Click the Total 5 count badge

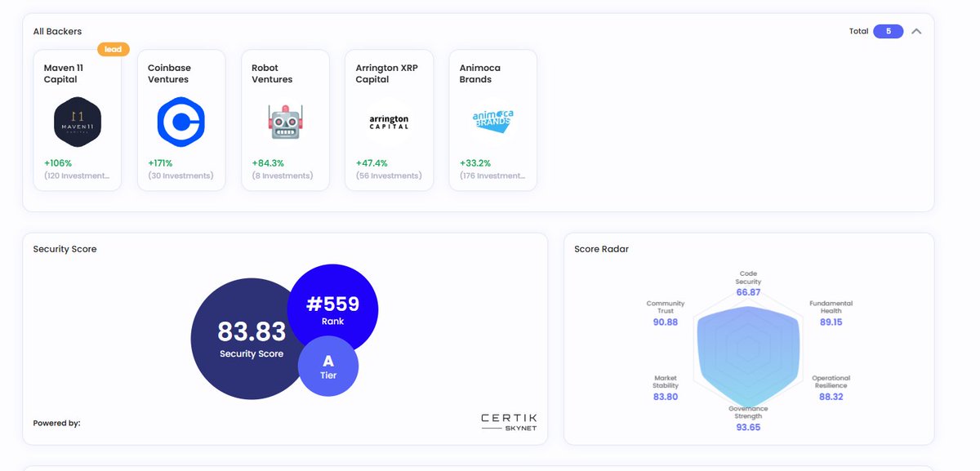888,31
